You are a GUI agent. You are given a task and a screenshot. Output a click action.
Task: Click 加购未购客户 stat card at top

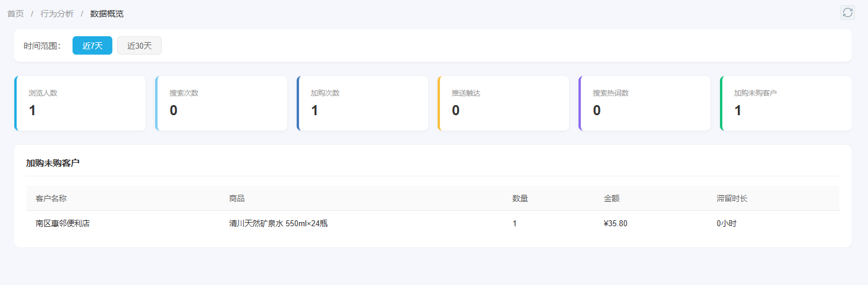[x=785, y=103]
